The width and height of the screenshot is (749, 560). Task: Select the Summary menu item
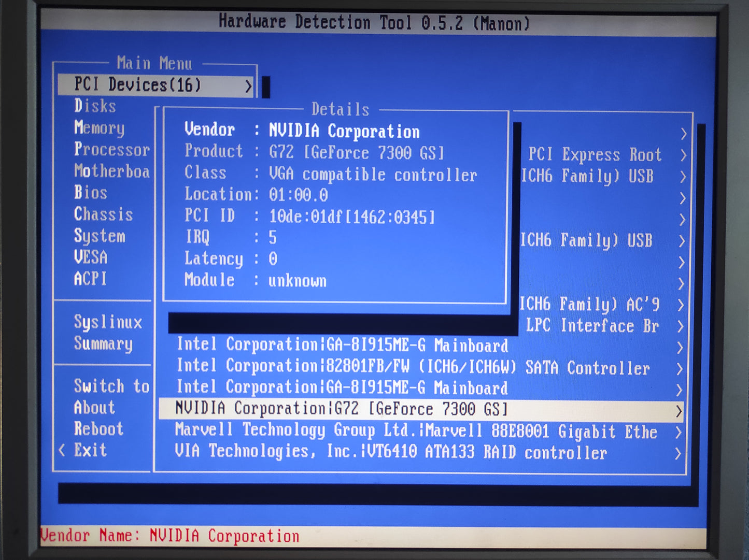[x=103, y=343]
